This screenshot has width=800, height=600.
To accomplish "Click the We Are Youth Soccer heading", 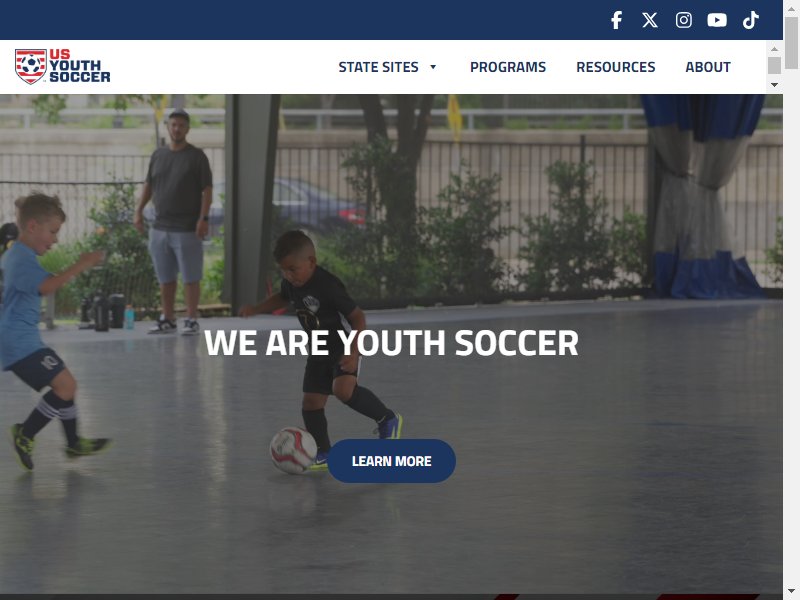I will pyautogui.click(x=391, y=343).
